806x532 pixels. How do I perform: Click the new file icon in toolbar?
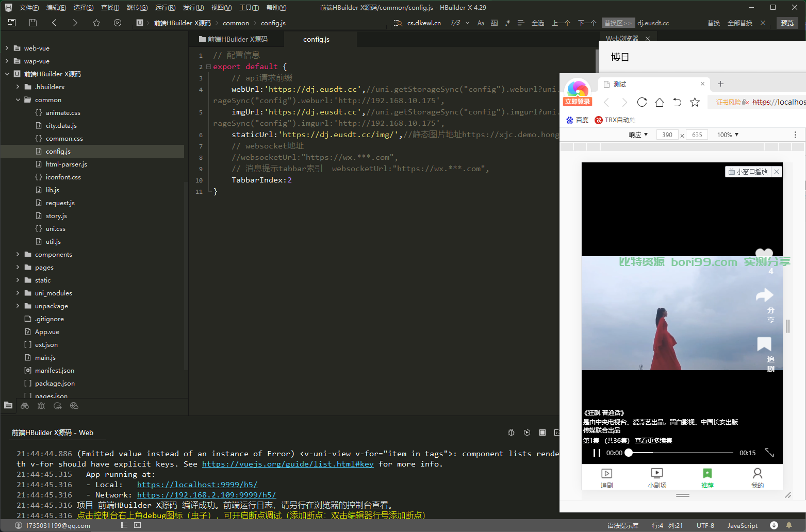[12, 23]
